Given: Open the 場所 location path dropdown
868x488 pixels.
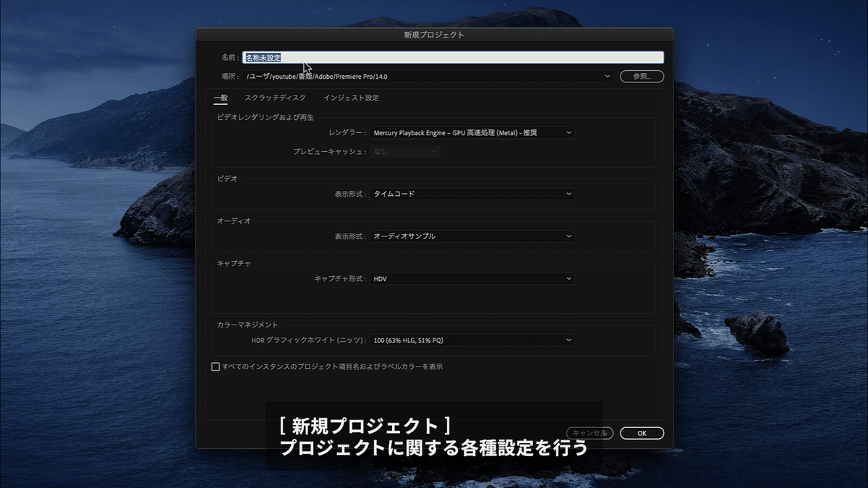Looking at the screenshot, I should (429, 76).
